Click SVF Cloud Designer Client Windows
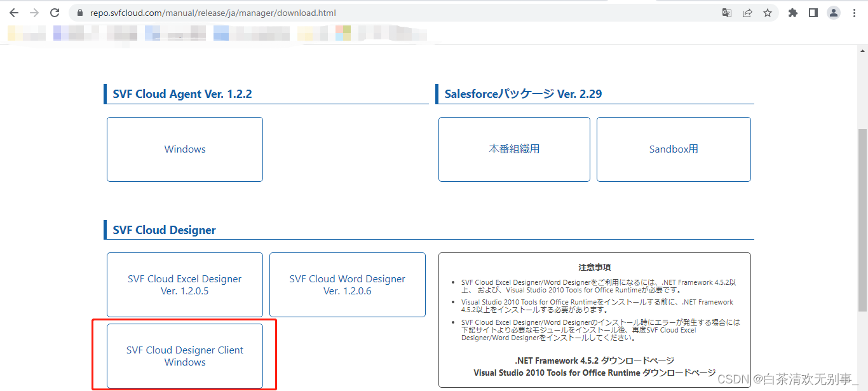This screenshot has width=868, height=391. (185, 356)
